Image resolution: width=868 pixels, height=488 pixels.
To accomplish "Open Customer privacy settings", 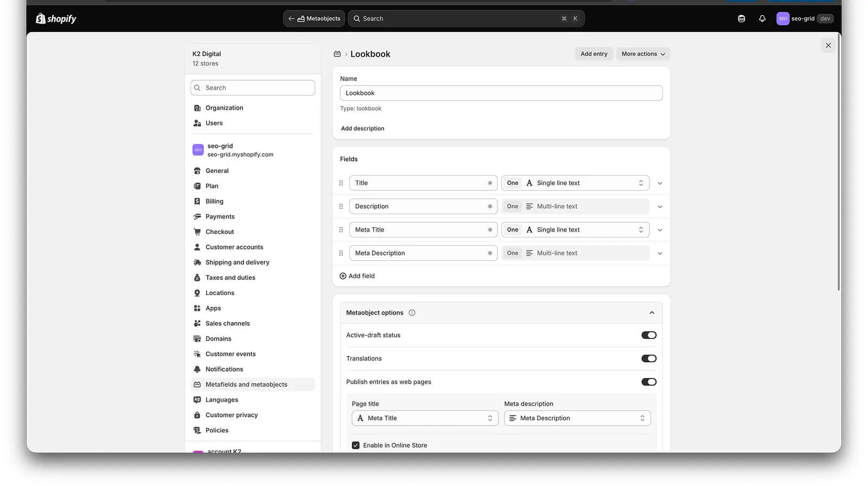I will pyautogui.click(x=253, y=415).
